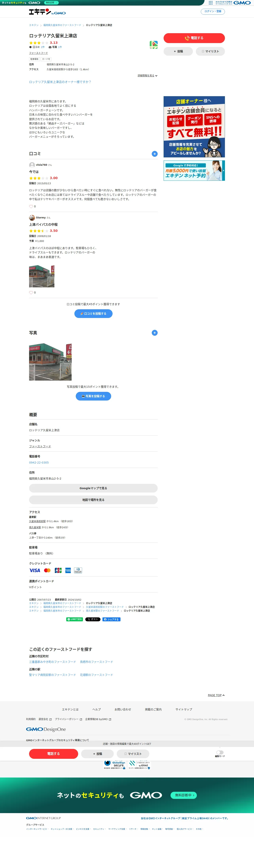This screenshot has width=254, height=868.
Task: Open 久留米高校前駅 station link
Action: [37, 521]
